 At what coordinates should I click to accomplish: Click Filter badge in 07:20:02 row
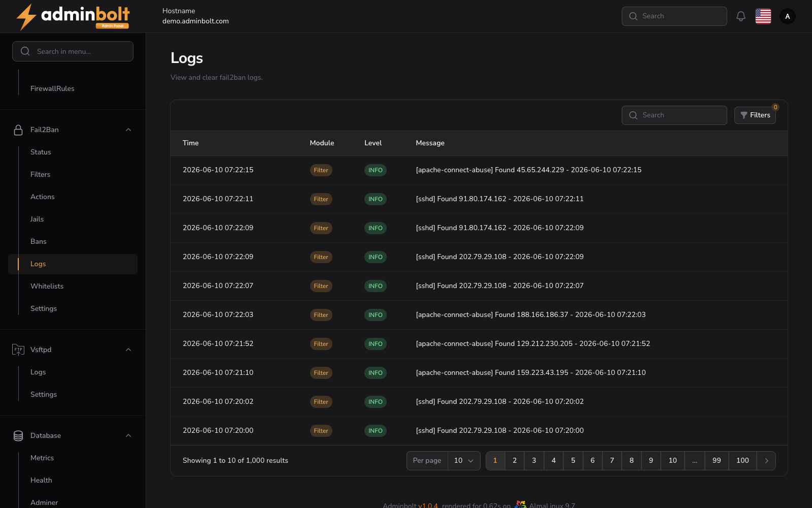click(x=321, y=402)
